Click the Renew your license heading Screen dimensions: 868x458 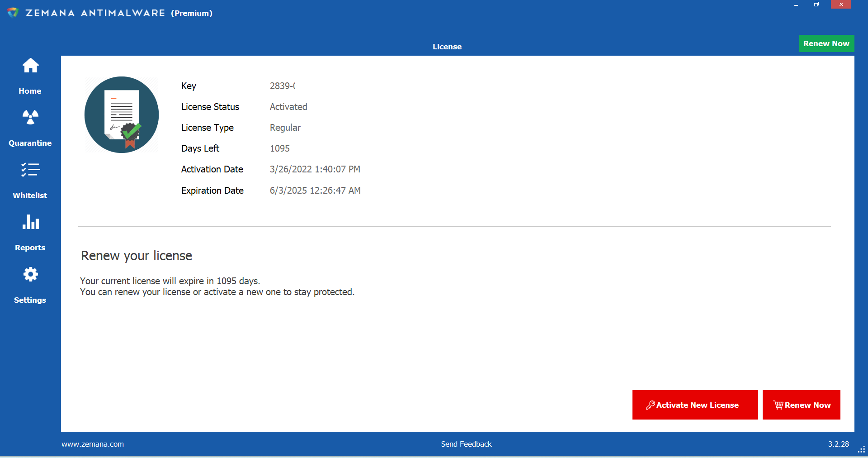pyautogui.click(x=137, y=256)
